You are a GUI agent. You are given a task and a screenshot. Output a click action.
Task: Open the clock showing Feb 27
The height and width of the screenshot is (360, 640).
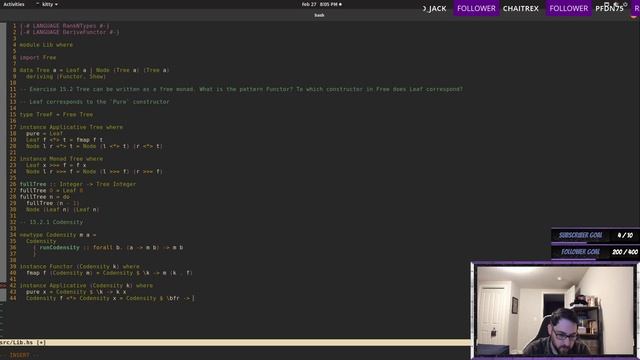[x=322, y=4]
